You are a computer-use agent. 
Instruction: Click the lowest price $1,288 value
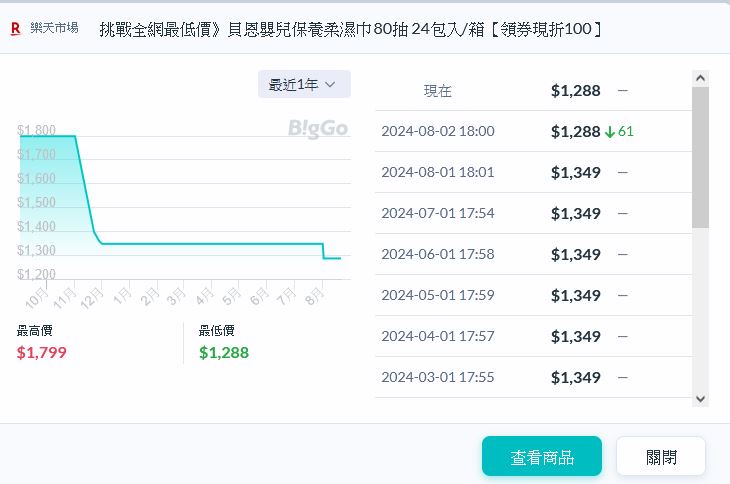point(224,352)
